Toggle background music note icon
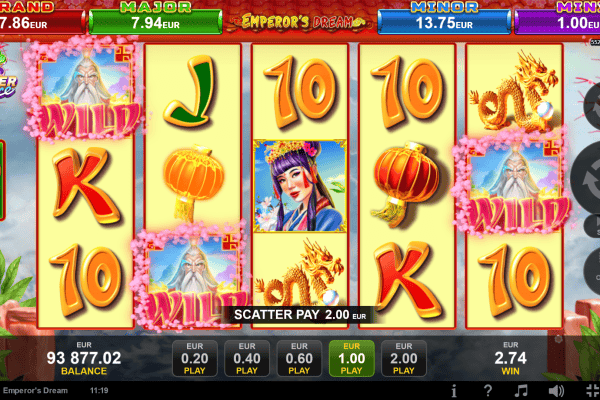The height and width of the screenshot is (400, 600). click(x=521, y=391)
